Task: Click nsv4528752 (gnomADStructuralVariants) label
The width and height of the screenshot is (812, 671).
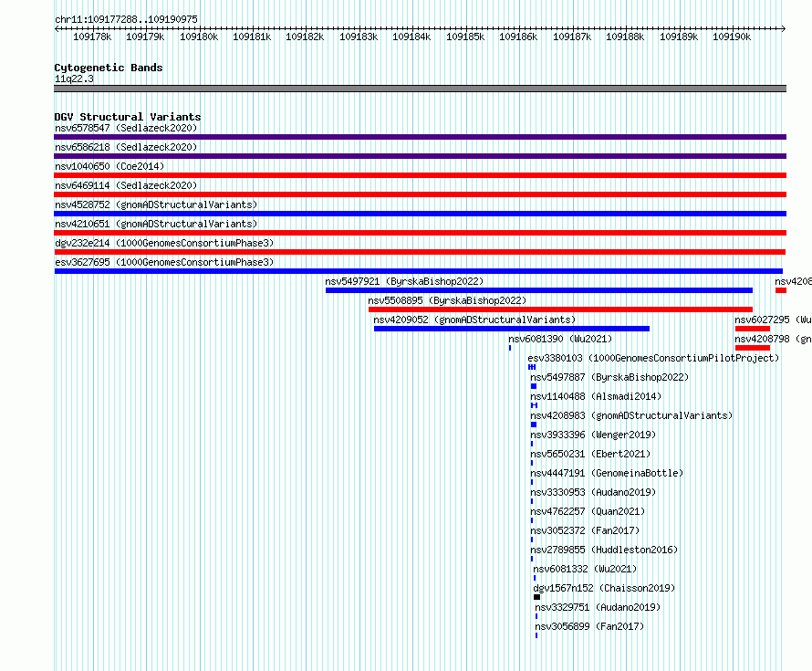Action: tap(156, 204)
